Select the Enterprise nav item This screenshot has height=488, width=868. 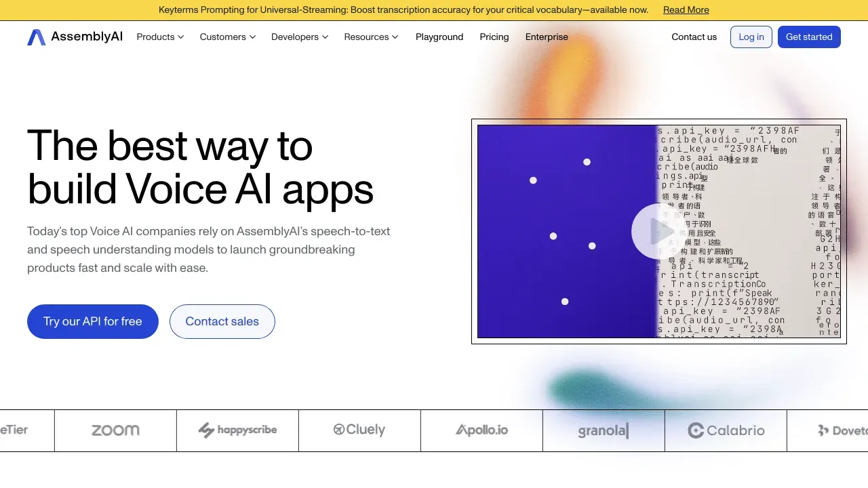click(x=546, y=37)
